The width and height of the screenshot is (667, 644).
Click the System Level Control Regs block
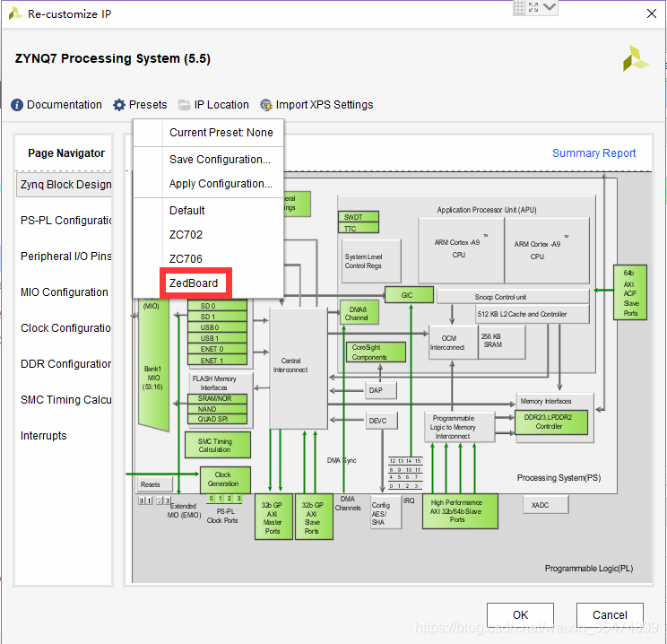pyautogui.click(x=371, y=261)
